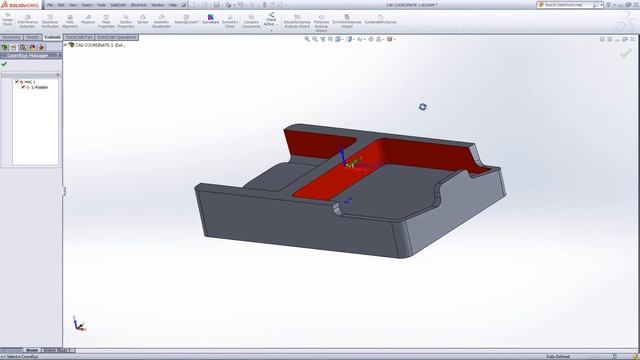Open SustainabilityXpress
This screenshot has width=640, height=360.
[380, 19]
